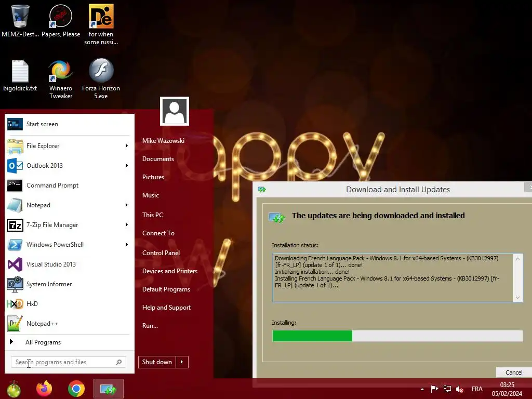
Task: Switch input language via FRA indicator
Action: coord(477,389)
